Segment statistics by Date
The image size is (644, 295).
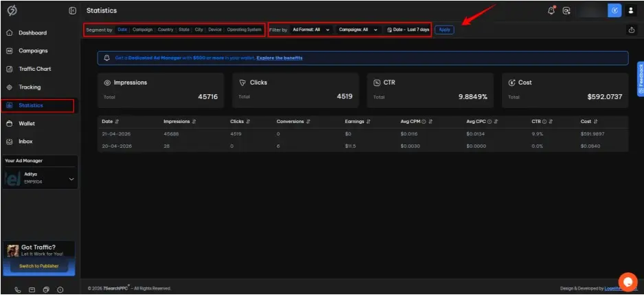pyautogui.click(x=122, y=30)
